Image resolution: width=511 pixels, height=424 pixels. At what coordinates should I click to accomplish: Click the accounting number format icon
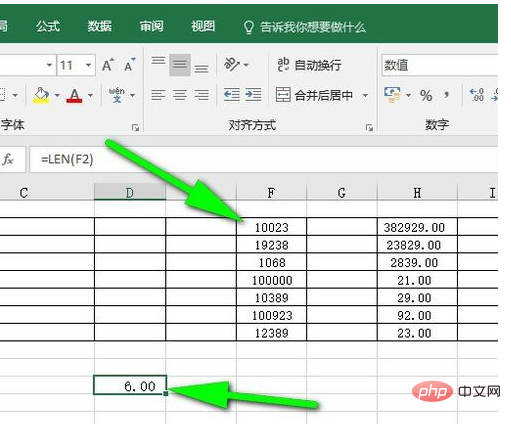tap(392, 95)
